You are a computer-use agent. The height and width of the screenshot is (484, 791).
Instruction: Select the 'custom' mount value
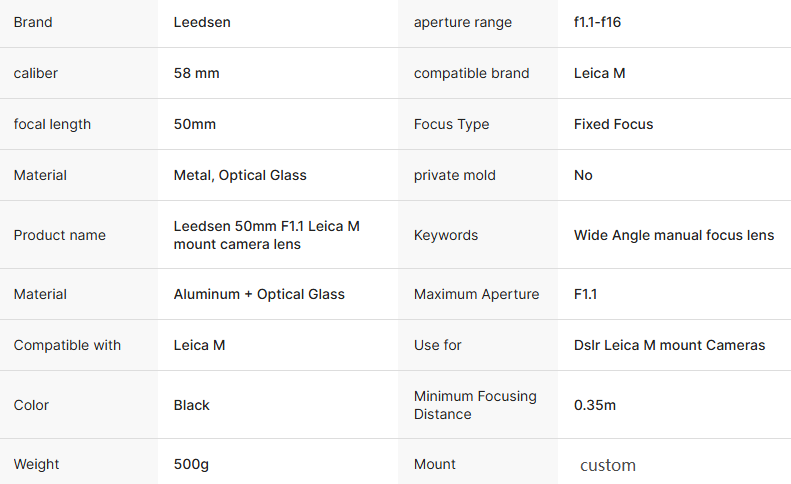[608, 465]
